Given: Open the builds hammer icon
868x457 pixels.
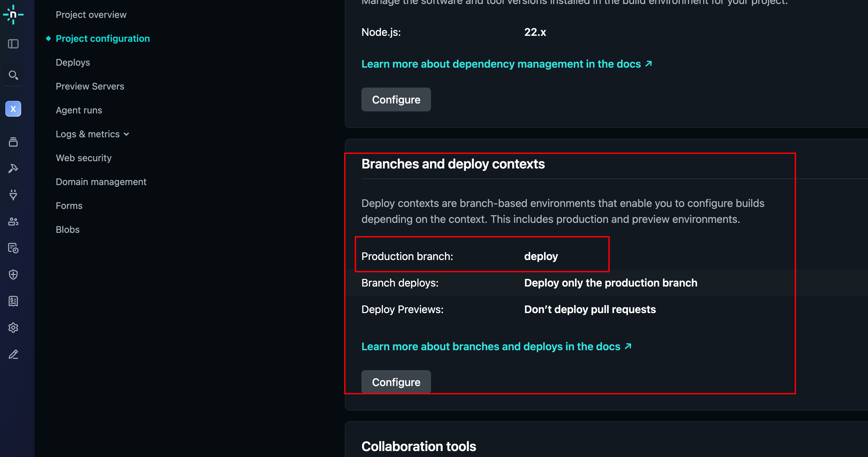Looking at the screenshot, I should (13, 168).
